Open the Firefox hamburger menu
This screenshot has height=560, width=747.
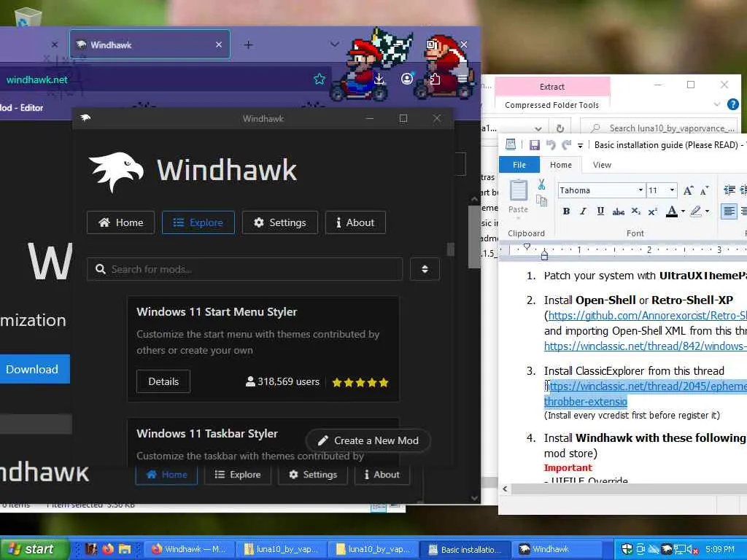(x=462, y=79)
